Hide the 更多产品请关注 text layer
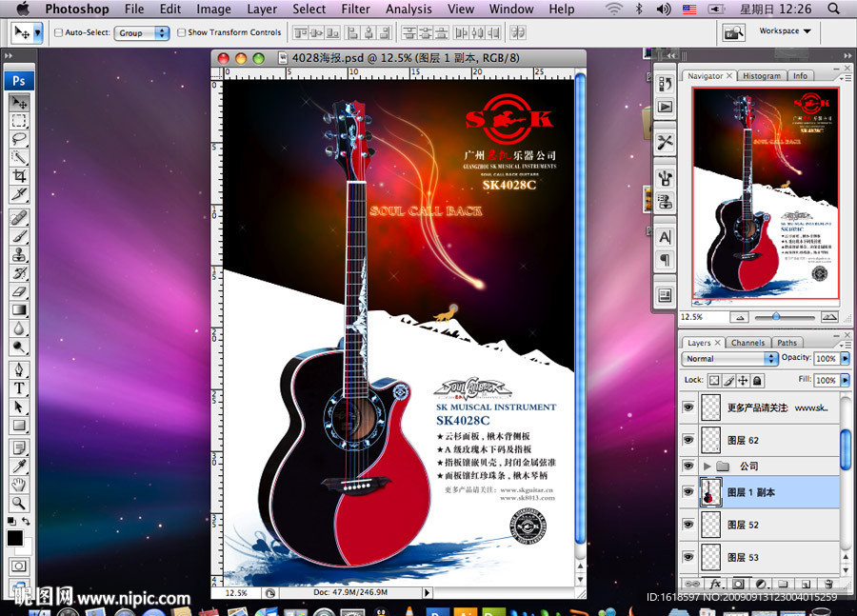 click(x=688, y=407)
